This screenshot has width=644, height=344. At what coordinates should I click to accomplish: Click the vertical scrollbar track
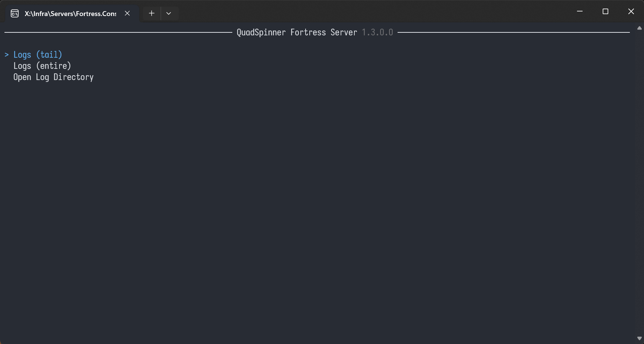[639, 182]
